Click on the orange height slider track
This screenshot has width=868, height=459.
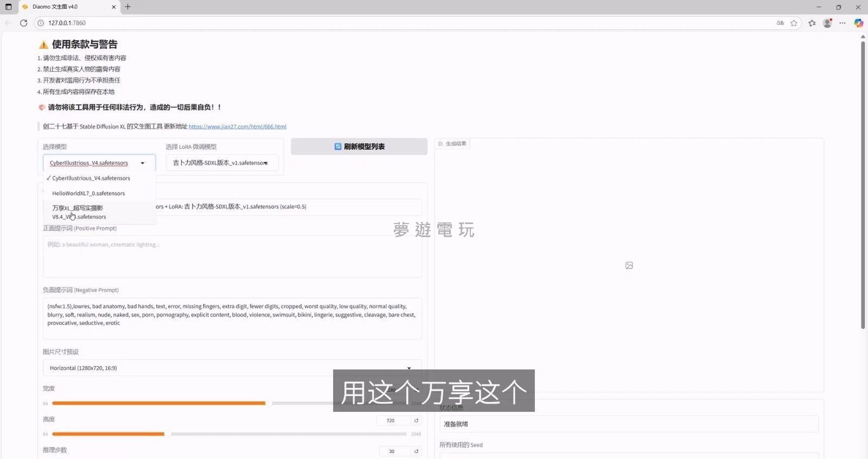pyautogui.click(x=108, y=434)
